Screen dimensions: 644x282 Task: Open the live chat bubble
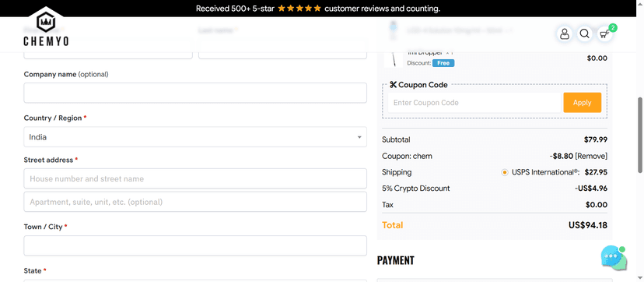pos(614,258)
